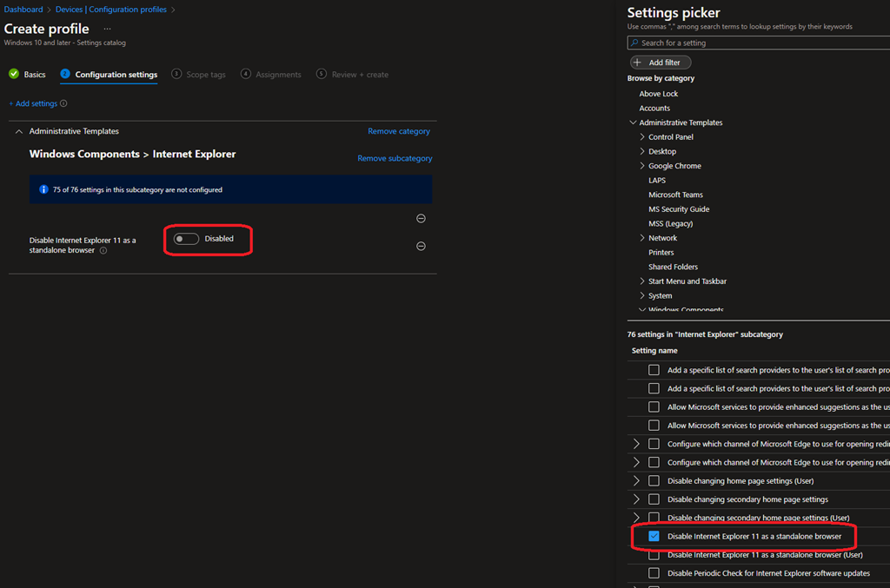Click the Add filter button
The height and width of the screenshot is (588, 890).
tap(661, 63)
